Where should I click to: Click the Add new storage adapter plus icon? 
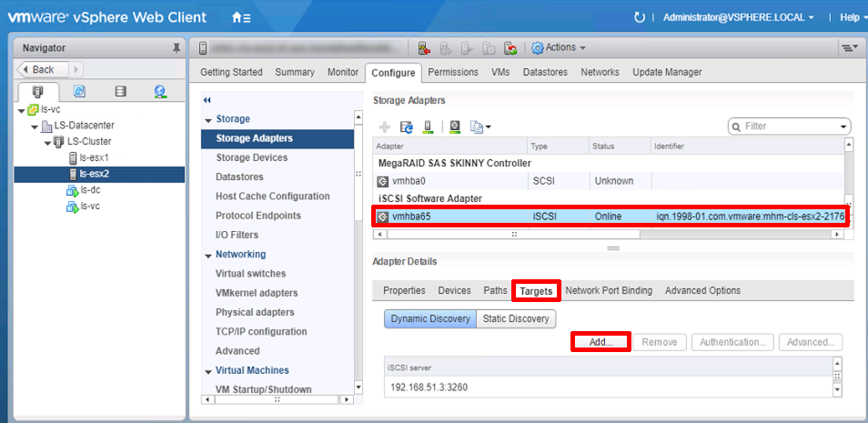pyautogui.click(x=384, y=127)
